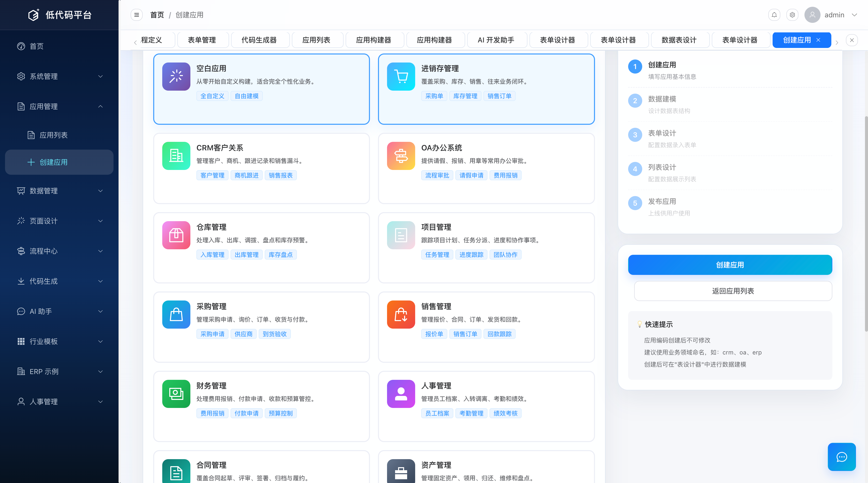Click the 回款跟踪 tag
The height and width of the screenshot is (483, 868).
tap(499, 334)
